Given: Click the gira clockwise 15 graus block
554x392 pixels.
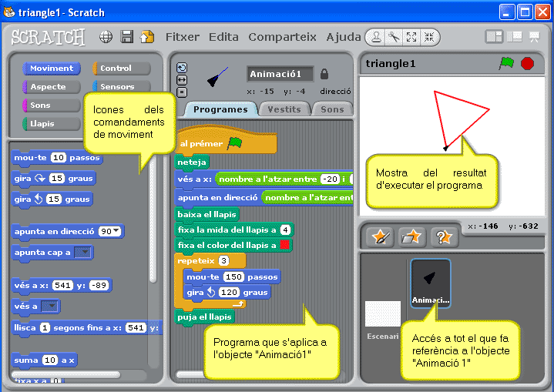Looking at the screenshot, I should [x=53, y=179].
